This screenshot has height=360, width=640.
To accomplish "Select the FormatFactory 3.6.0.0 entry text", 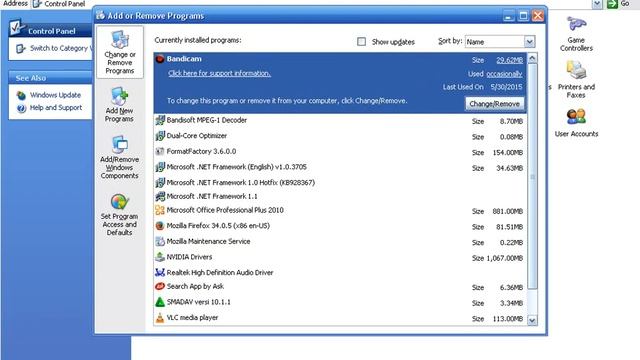I will (201, 151).
